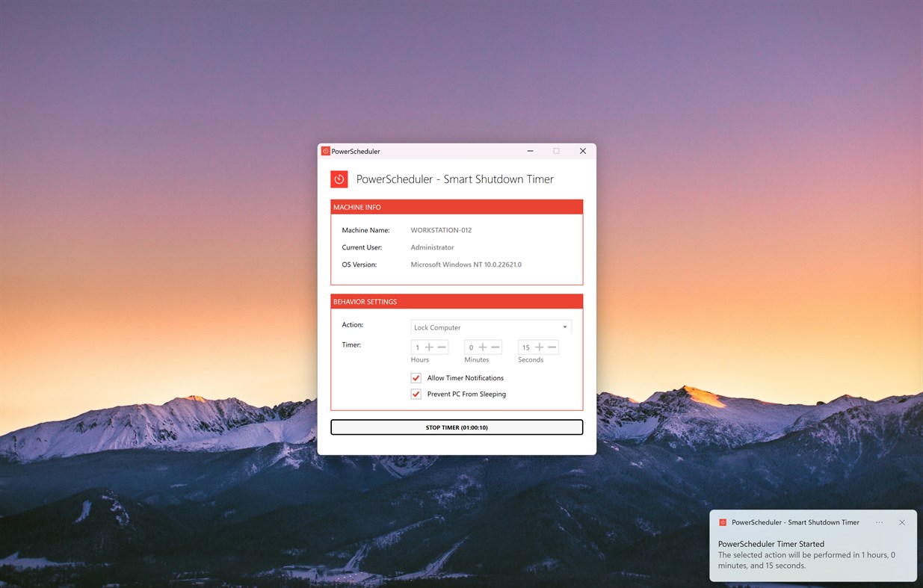Increase the Minutes value with plus

tap(483, 347)
